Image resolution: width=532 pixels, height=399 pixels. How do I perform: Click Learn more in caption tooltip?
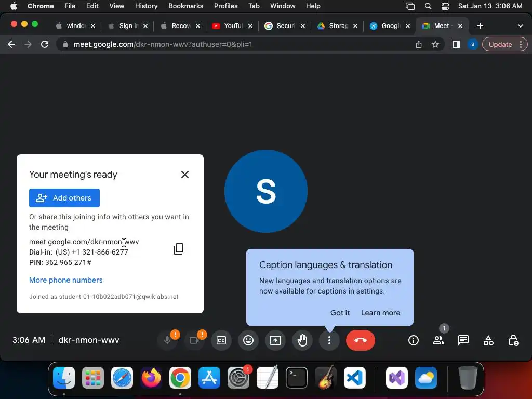click(x=380, y=313)
